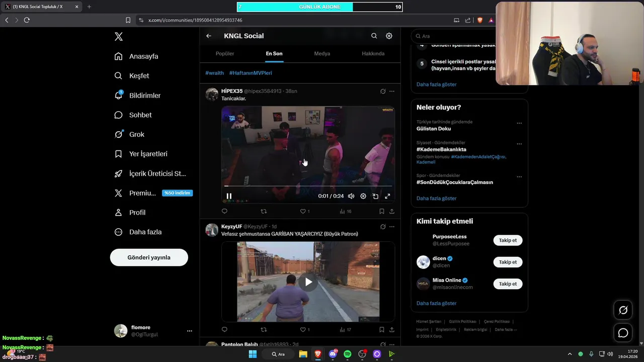Open #KademeBakanlıkta trend
The width and height of the screenshot is (644, 362).
tap(441, 149)
